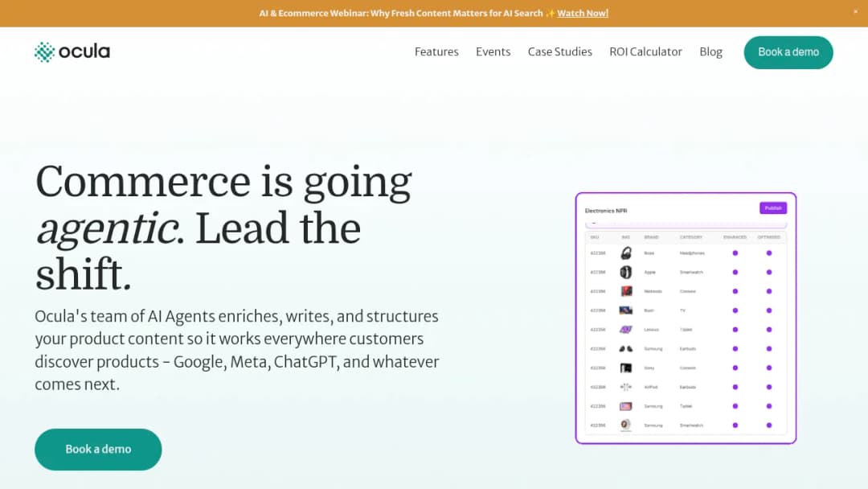Click the Sony console product image
Image resolution: width=868 pixels, height=489 pixels.
coord(625,368)
